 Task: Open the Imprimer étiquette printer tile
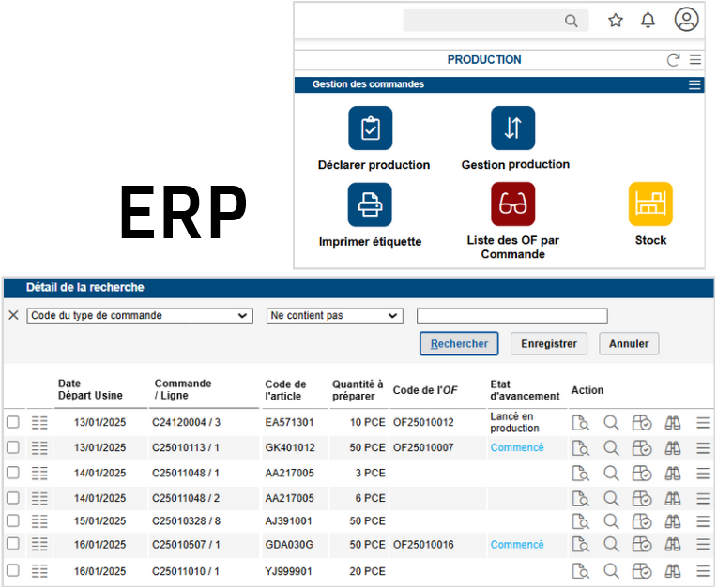coord(371,204)
